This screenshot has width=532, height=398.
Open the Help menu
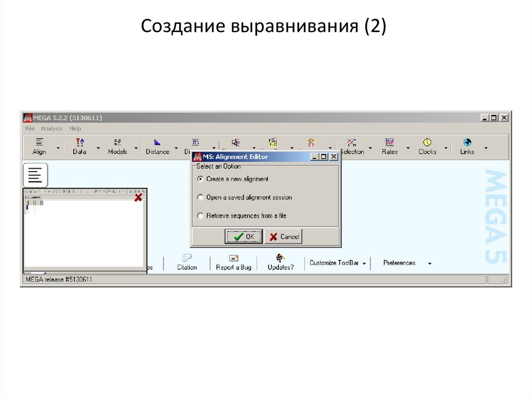click(x=75, y=129)
